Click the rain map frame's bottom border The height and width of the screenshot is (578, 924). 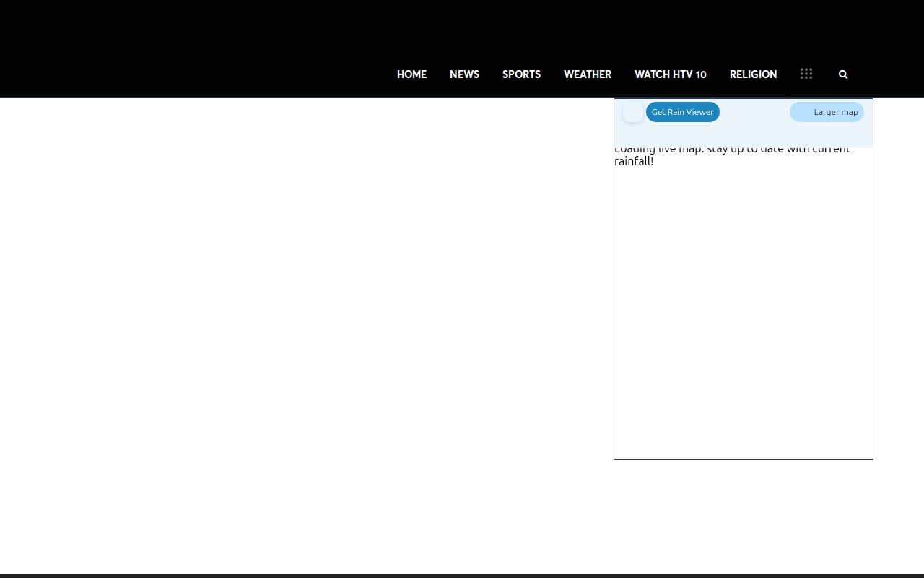(x=744, y=459)
